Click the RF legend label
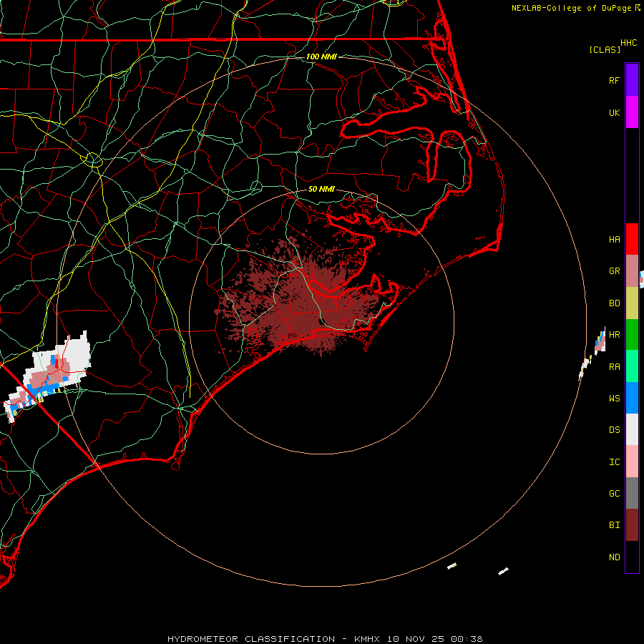Screen dimensions: 644x644 pos(614,80)
